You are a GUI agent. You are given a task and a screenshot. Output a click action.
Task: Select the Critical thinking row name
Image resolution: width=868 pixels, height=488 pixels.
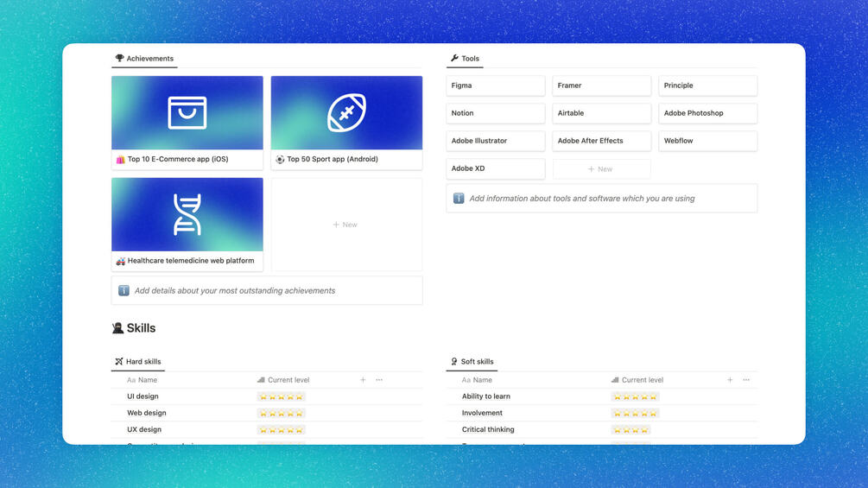click(488, 429)
